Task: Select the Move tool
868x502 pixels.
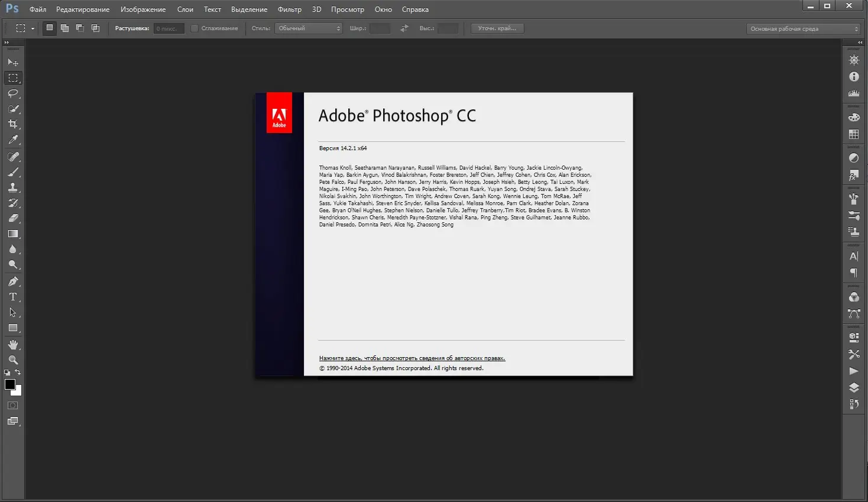Action: coord(13,62)
